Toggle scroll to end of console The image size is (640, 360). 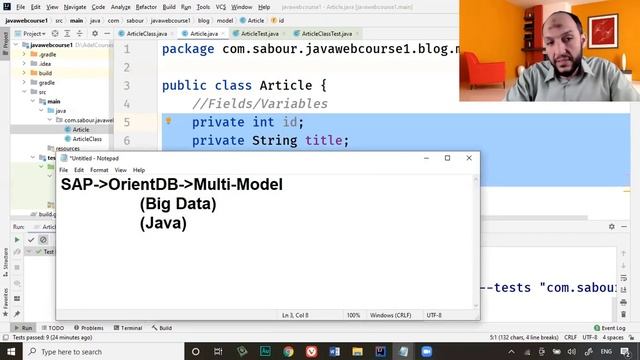623,290
